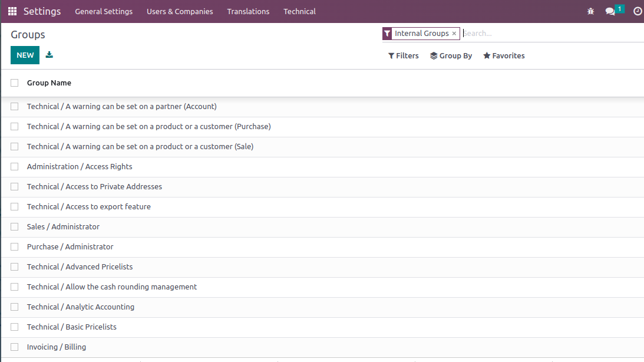The width and height of the screenshot is (644, 362).
Task: Open the Users & Companies menu
Action: pos(180,11)
